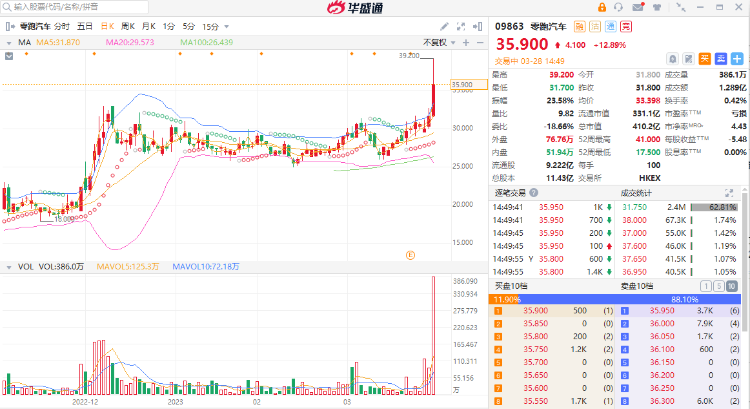Image resolution: width=750 pixels, height=409 pixels.
Task: Select the 15分 fifteen-minute tab
Action: click(x=210, y=27)
